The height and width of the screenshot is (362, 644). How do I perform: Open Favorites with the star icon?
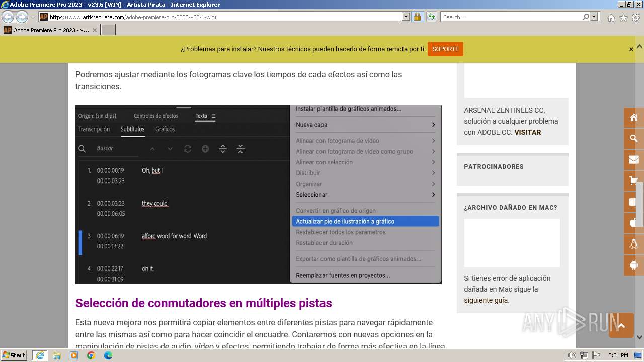[623, 18]
